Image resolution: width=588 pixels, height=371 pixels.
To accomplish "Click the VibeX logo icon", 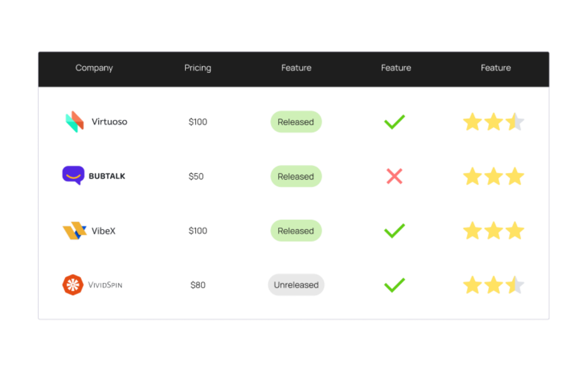I will 74,231.
